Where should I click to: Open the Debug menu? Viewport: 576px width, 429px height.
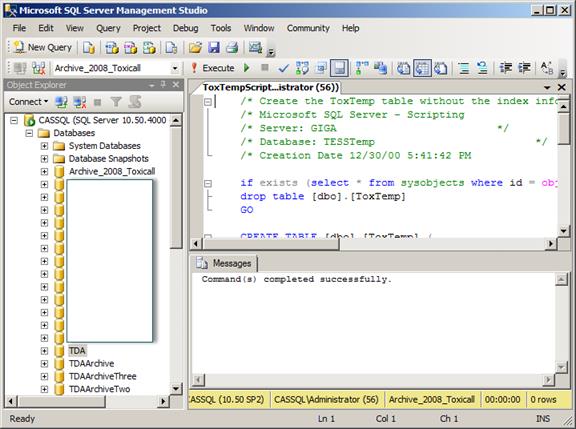tap(186, 28)
